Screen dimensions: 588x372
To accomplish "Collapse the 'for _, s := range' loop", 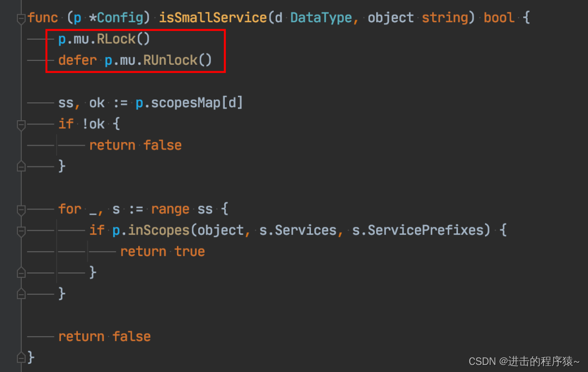I will [x=21, y=209].
